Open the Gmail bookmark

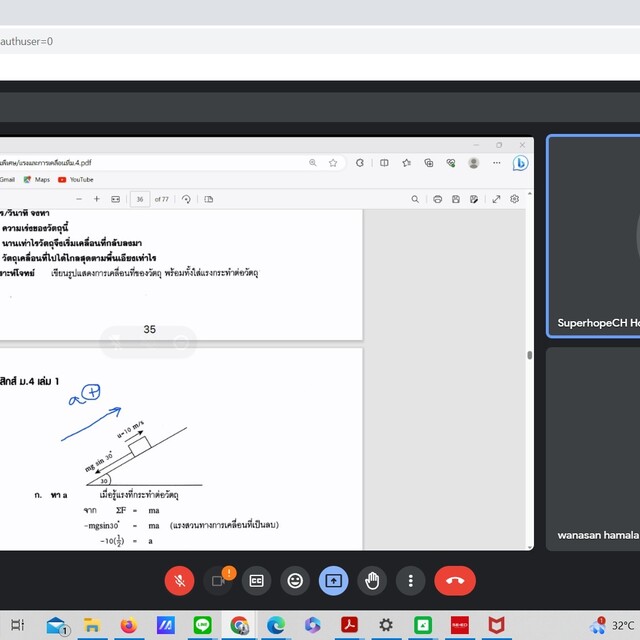coord(7,180)
